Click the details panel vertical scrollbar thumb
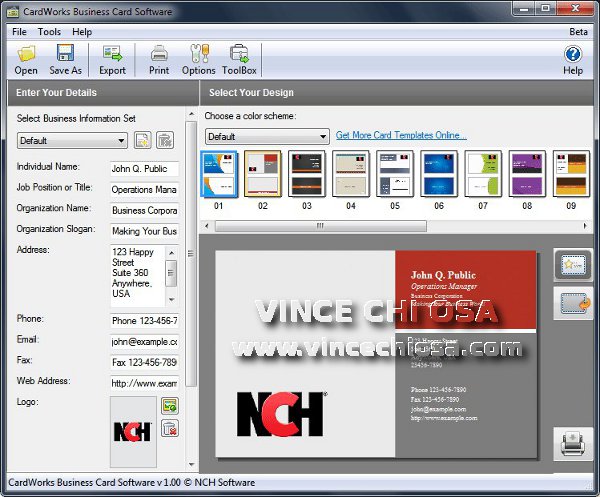Viewport: 600px width, 497px height. coord(191,254)
